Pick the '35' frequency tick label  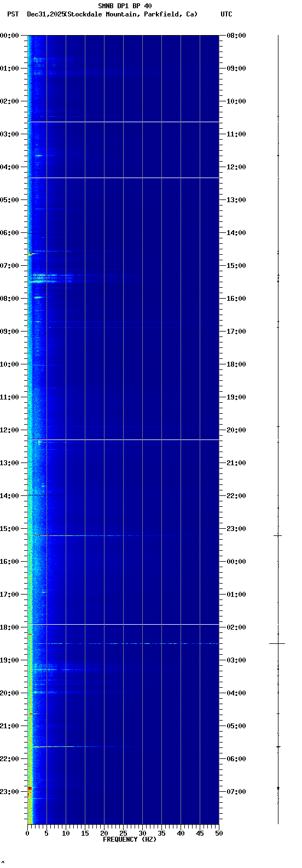(x=161, y=833)
